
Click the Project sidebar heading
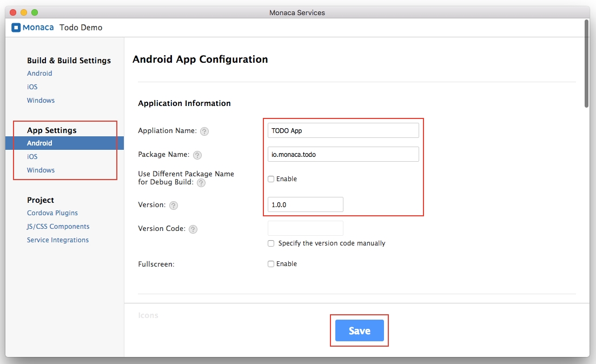click(40, 200)
